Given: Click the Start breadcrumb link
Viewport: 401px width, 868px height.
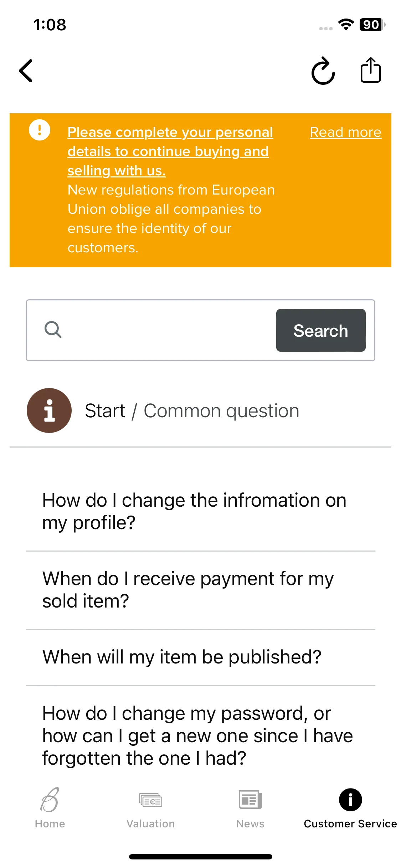Looking at the screenshot, I should tap(105, 411).
